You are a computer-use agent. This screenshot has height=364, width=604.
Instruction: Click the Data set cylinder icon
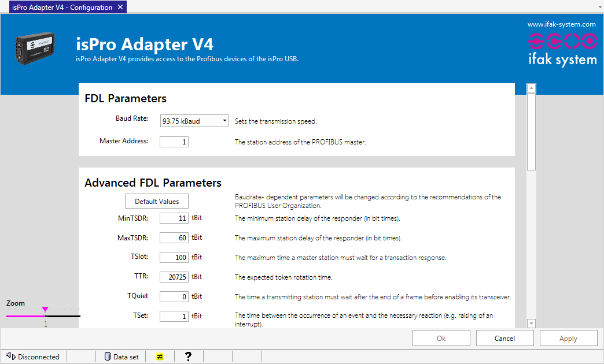pos(108,356)
